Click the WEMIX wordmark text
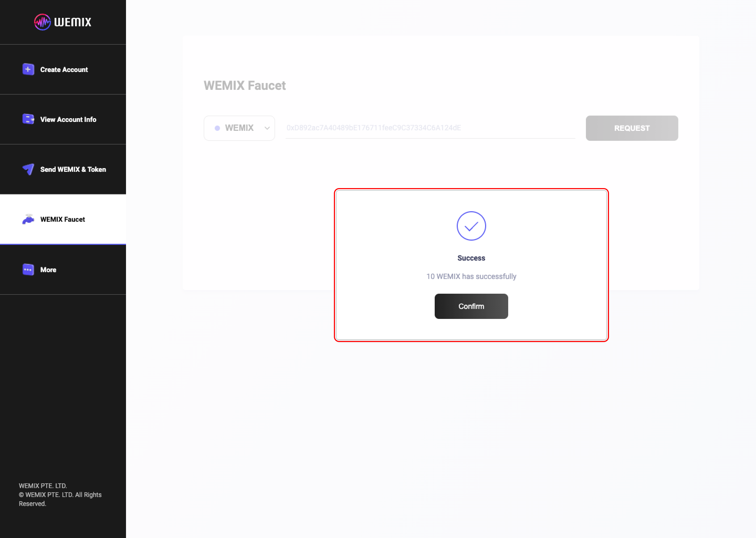Screen dimensions: 756x538 pyautogui.click(x=73, y=22)
